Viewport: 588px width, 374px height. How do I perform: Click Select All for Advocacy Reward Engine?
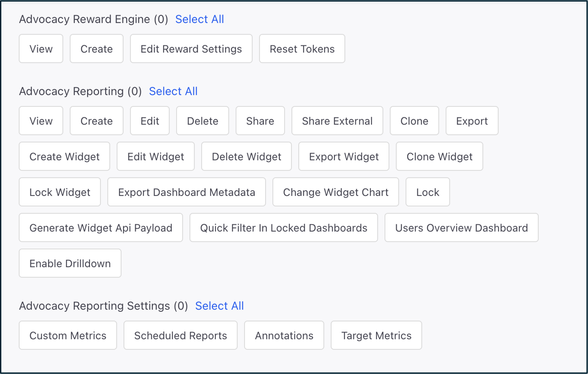click(199, 19)
